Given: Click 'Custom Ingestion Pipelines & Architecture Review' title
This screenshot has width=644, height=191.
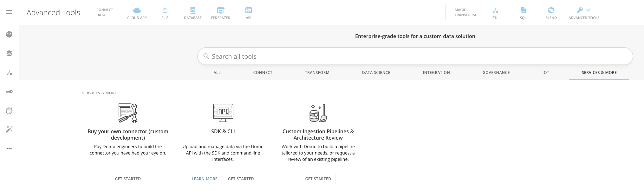Looking at the screenshot, I should [318, 135].
